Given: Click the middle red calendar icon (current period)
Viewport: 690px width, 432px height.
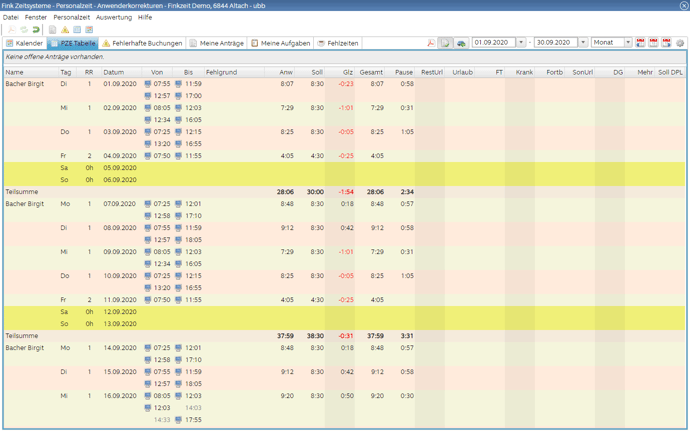Looking at the screenshot, I should (653, 43).
